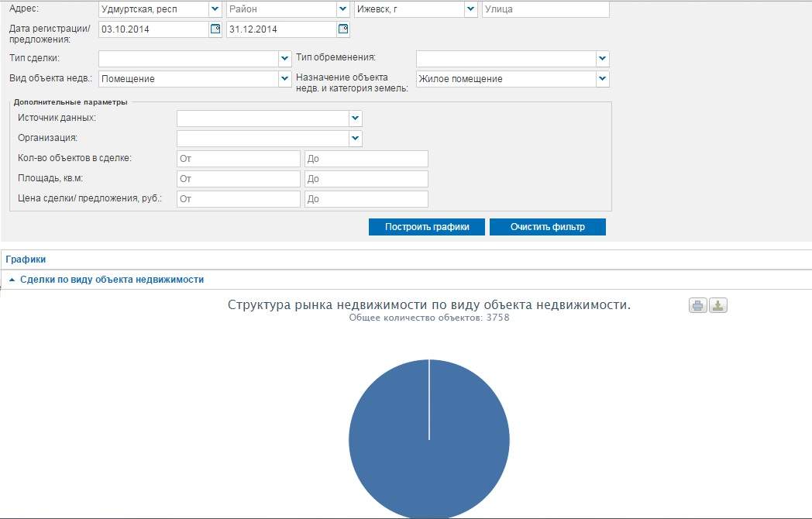Focus the Площадь, кв.м От field
Screen dimensions: 812x519
click(238, 179)
